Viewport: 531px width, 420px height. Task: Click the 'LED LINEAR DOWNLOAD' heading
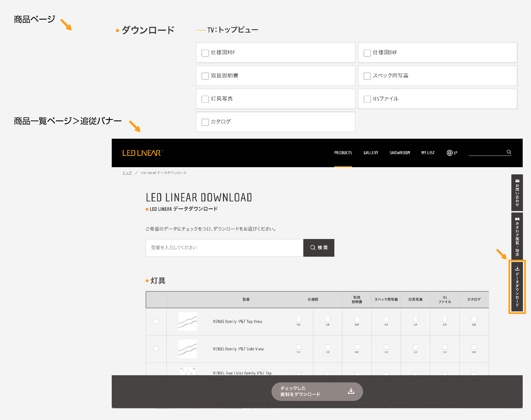point(199,198)
